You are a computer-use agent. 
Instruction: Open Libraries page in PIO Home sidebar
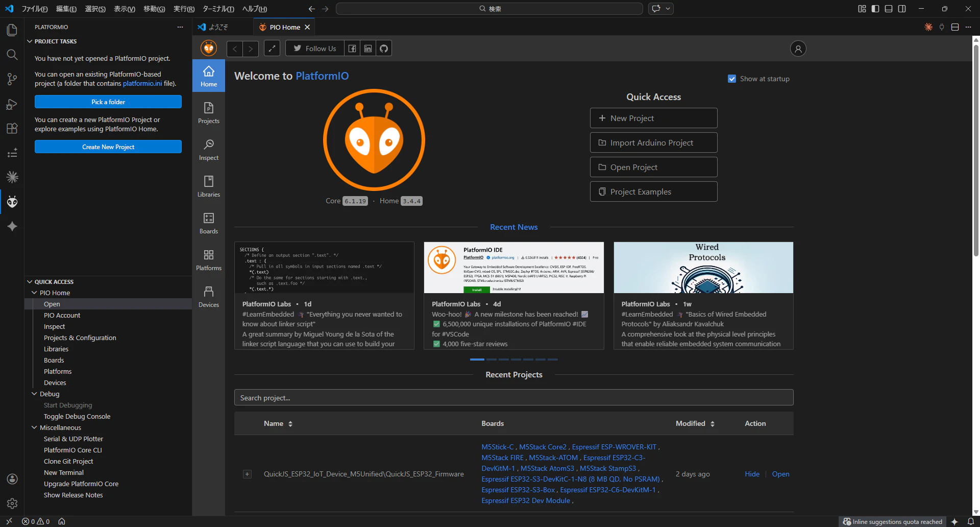(x=209, y=186)
